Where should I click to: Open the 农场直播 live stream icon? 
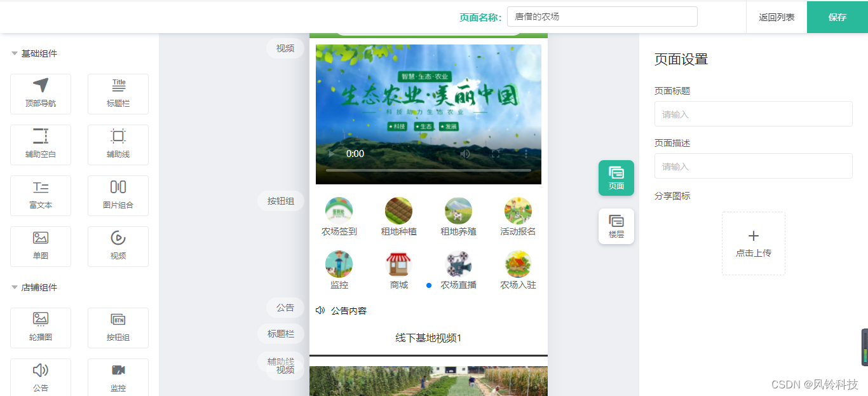(459, 264)
